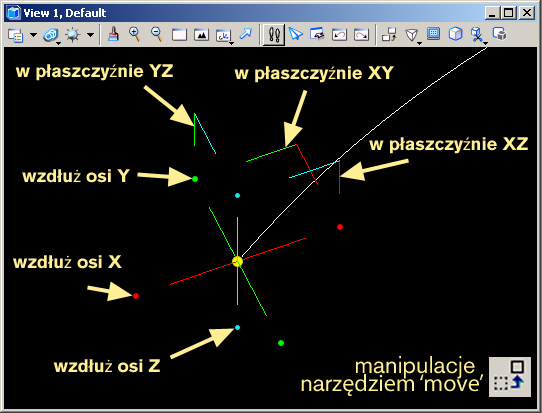Open the Rotate View tool
The height and width of the screenshot is (413, 542).
pos(224,36)
